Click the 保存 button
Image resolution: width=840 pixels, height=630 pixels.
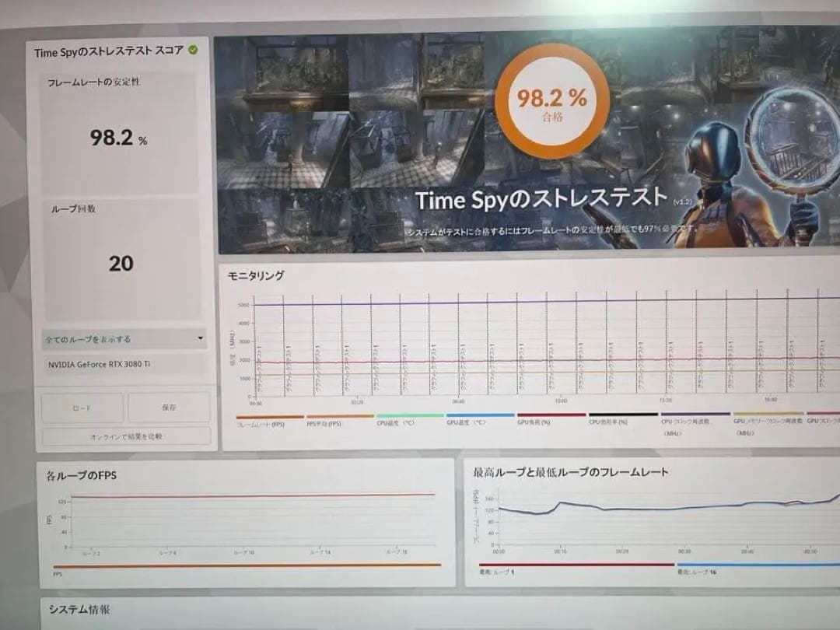(170, 407)
